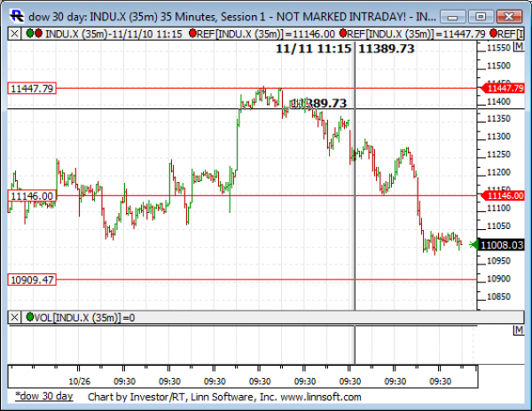
Task: Open the *dow 30 day link
Action: 44,397
